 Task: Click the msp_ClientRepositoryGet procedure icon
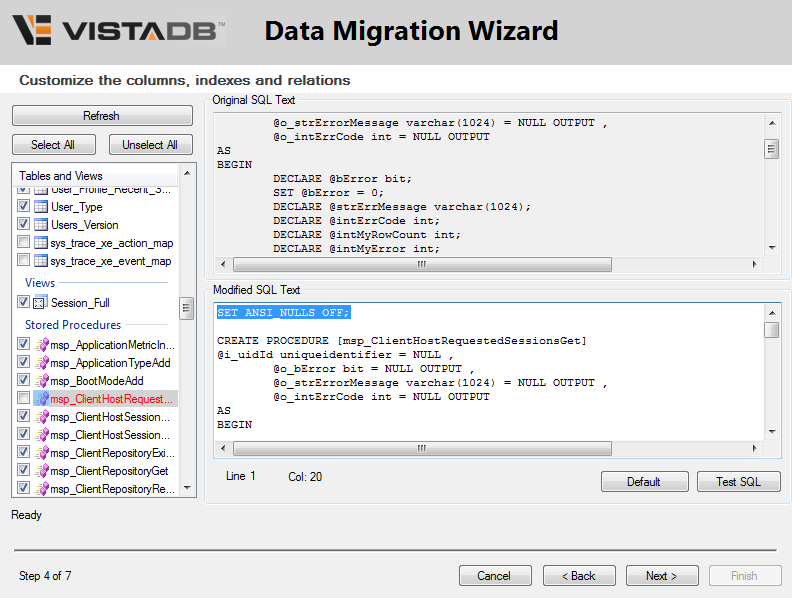click(42, 471)
